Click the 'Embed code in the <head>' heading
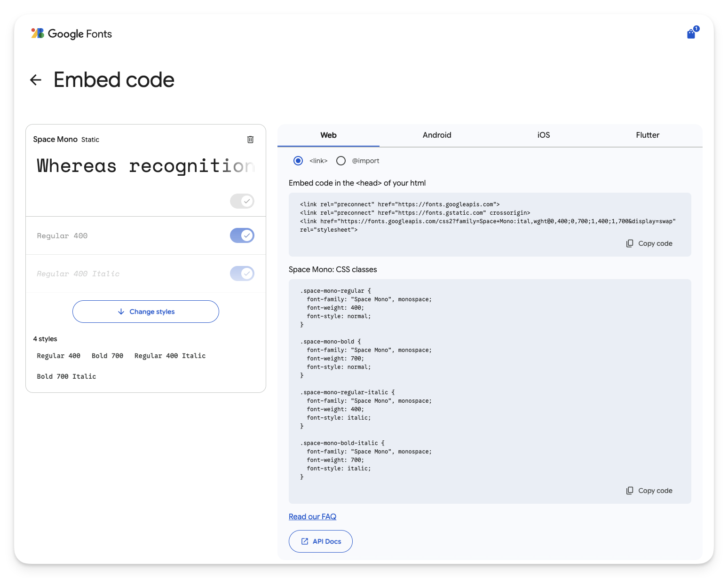 point(357,183)
